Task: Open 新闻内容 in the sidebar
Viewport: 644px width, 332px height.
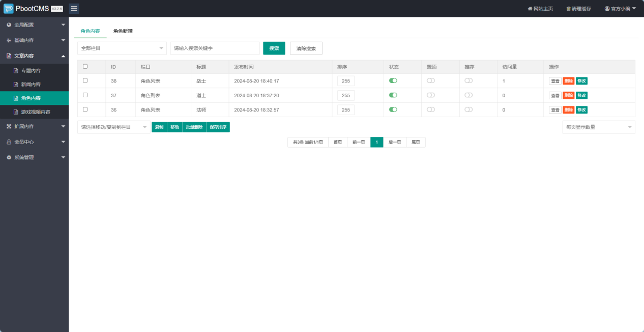Action: click(x=34, y=84)
